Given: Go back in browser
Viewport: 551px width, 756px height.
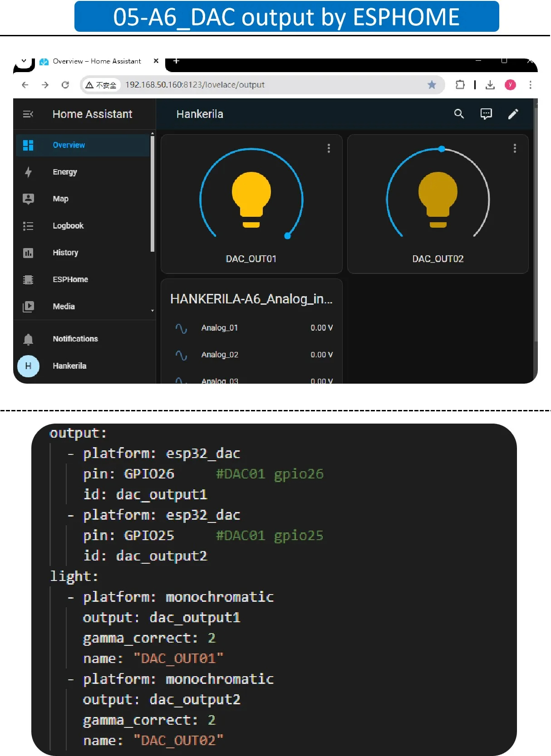Looking at the screenshot, I should [x=25, y=85].
